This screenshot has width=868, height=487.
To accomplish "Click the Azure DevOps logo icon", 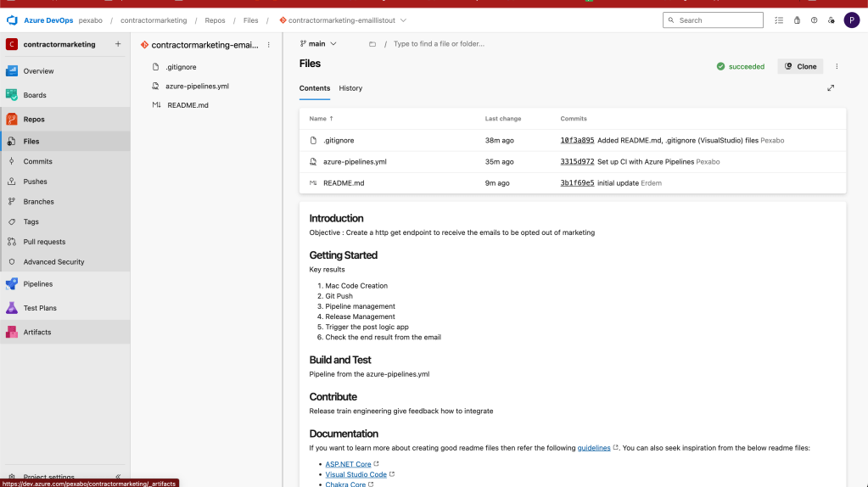I will [12, 20].
